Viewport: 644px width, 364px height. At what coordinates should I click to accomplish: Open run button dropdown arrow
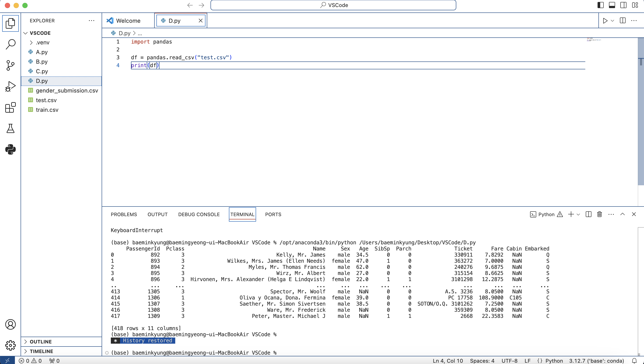click(x=612, y=21)
